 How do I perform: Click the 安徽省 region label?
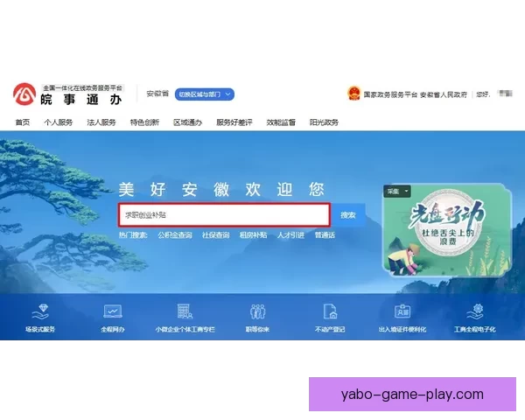pyautogui.click(x=157, y=94)
